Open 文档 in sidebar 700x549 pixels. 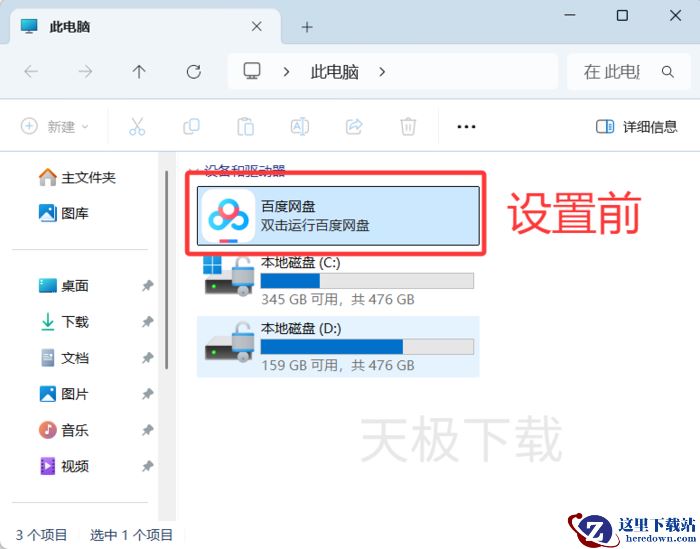[63, 358]
